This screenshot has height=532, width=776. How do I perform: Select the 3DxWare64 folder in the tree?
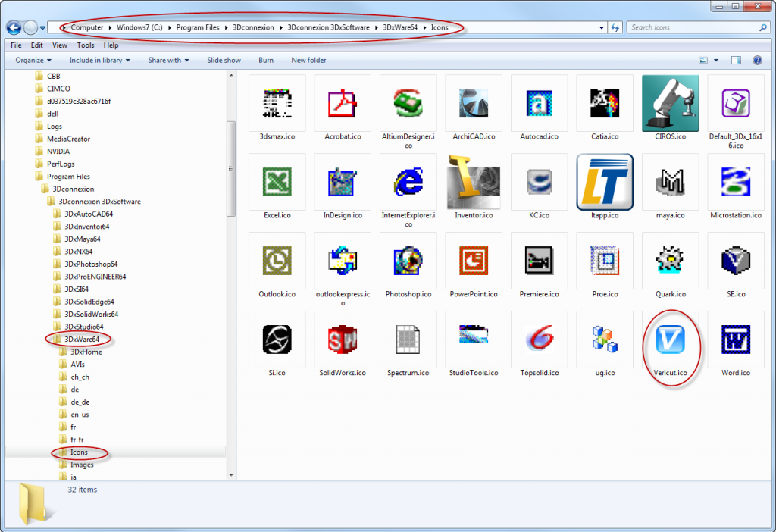81,340
